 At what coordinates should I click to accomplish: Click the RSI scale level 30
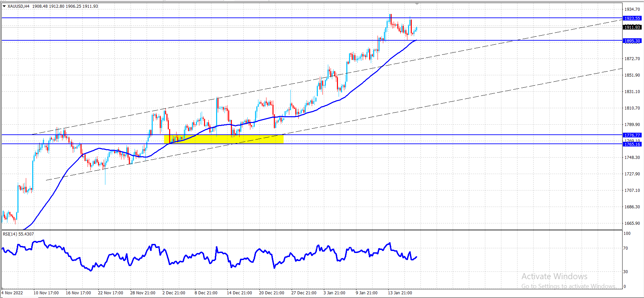pos(626,271)
